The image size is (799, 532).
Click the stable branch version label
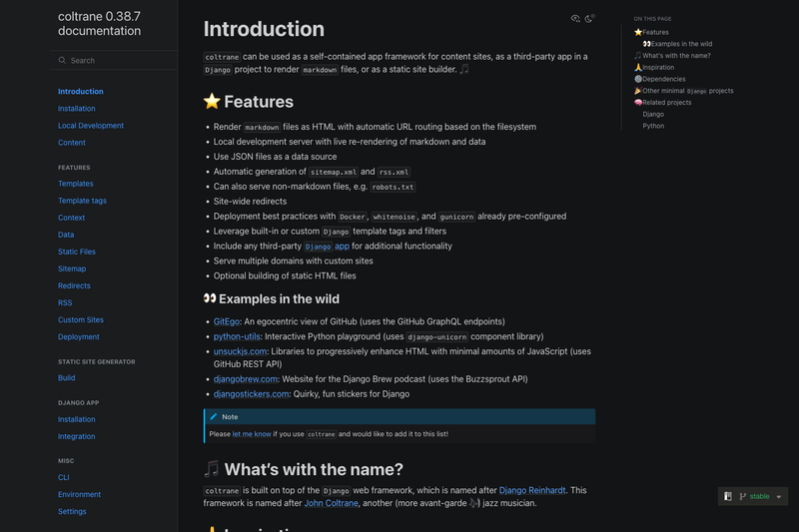point(759,496)
